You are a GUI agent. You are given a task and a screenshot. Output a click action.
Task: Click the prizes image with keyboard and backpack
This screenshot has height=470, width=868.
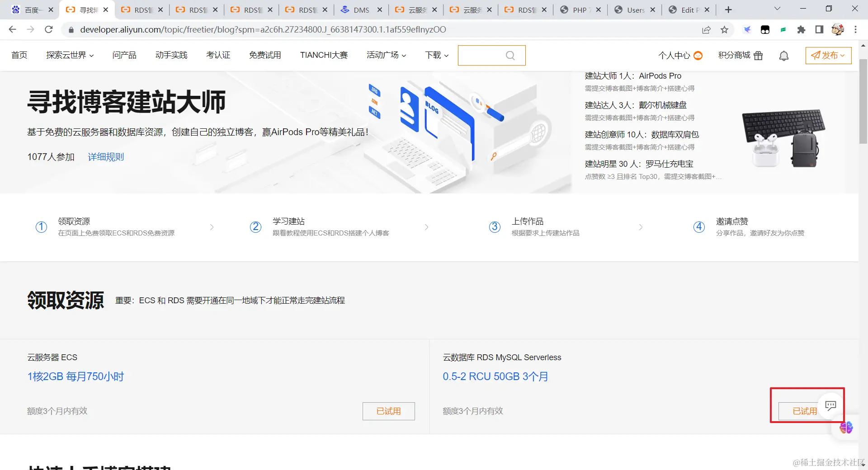tap(784, 138)
